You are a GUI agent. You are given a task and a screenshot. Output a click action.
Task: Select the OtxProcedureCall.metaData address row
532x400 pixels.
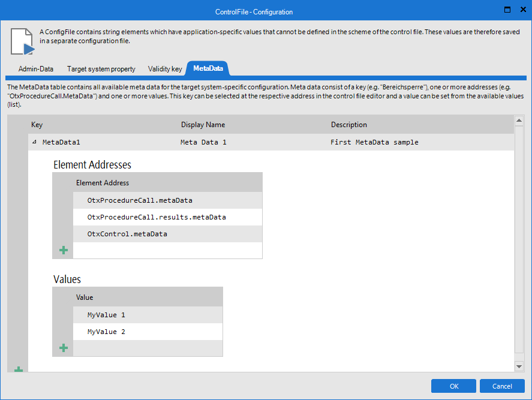click(x=140, y=200)
